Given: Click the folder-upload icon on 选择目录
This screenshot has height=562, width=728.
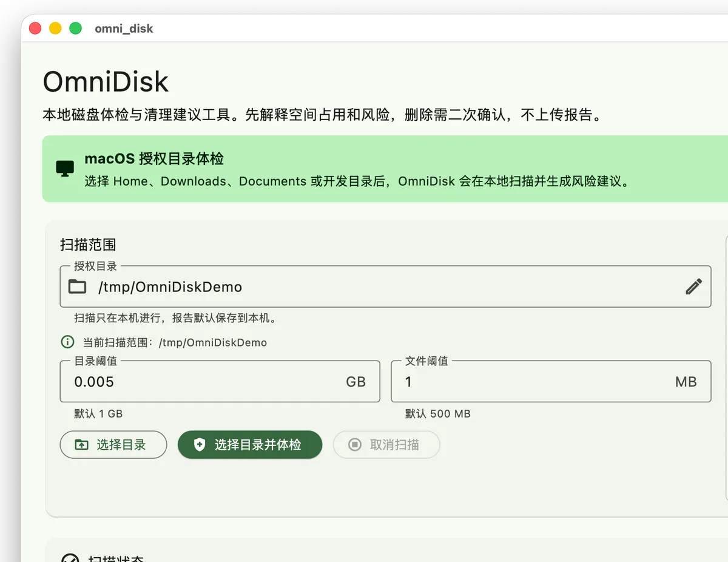Looking at the screenshot, I should point(81,445).
